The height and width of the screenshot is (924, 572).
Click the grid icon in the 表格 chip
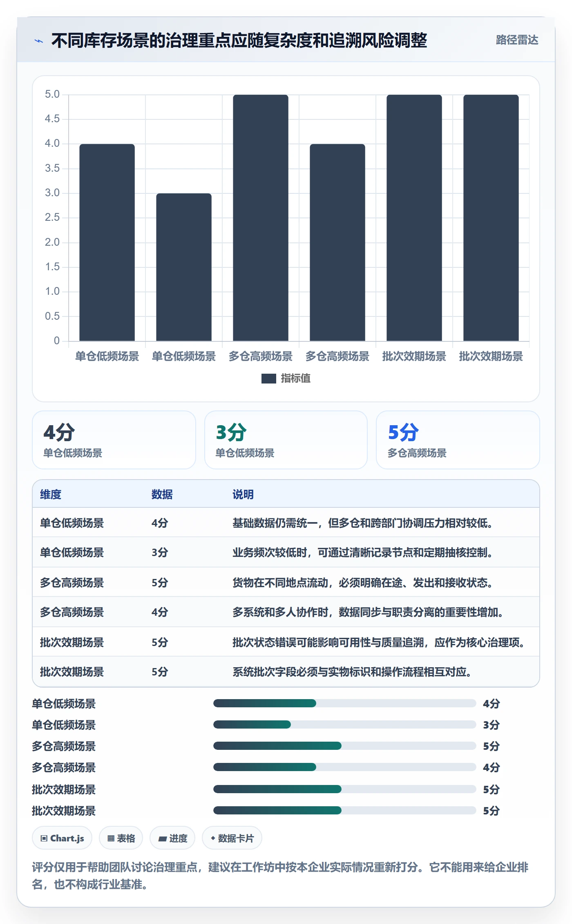tap(111, 839)
